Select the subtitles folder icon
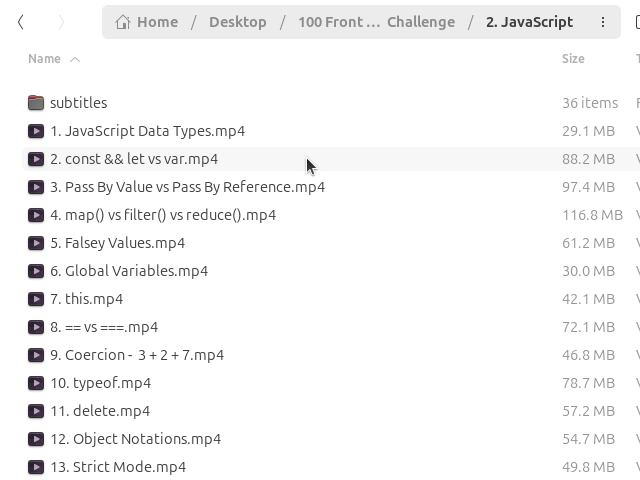The width and height of the screenshot is (640, 480). (x=36, y=103)
